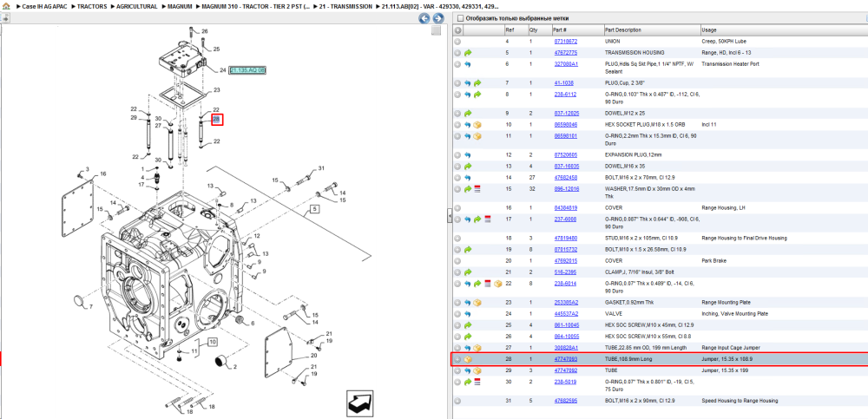
Task: Go to previous illustration with left arrow
Action: [424, 18]
